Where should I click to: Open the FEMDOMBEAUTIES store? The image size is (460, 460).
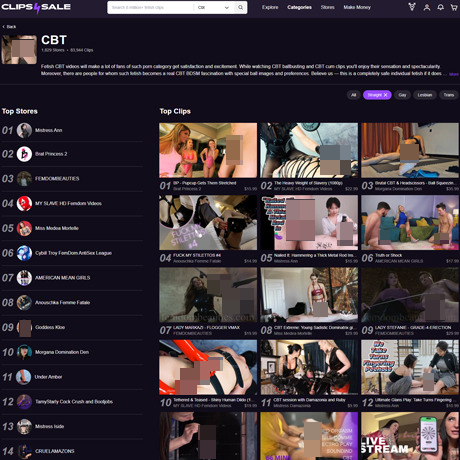click(x=57, y=179)
